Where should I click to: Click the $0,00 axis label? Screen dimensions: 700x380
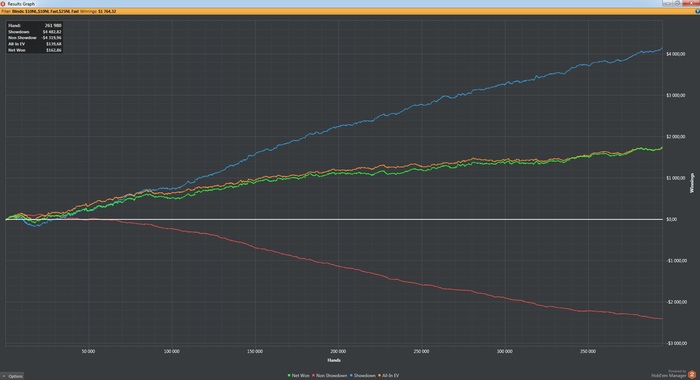pyautogui.click(x=671, y=219)
